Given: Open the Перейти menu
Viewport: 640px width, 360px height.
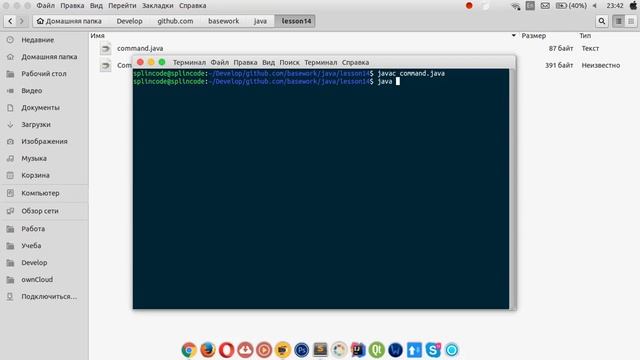Looking at the screenshot, I should pyautogui.click(x=122, y=6).
